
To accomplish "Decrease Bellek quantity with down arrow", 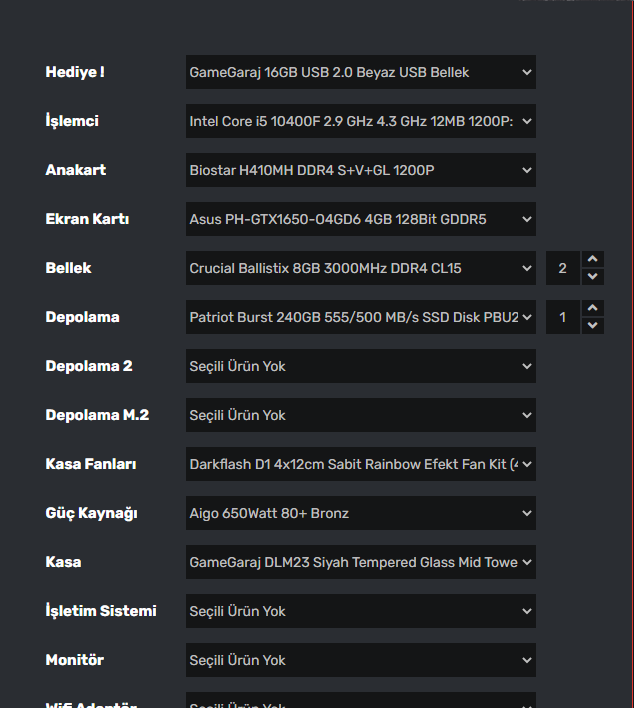I will click(593, 276).
